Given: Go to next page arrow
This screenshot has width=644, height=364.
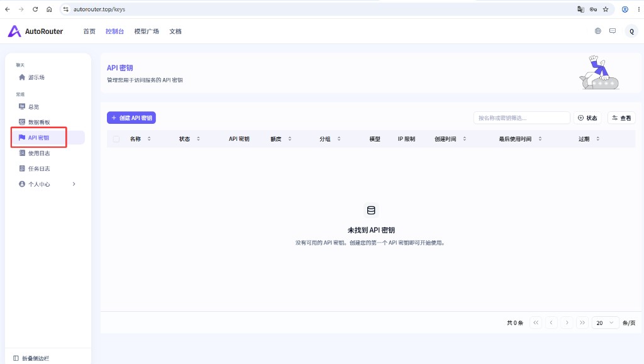Looking at the screenshot, I should pyautogui.click(x=567, y=323).
